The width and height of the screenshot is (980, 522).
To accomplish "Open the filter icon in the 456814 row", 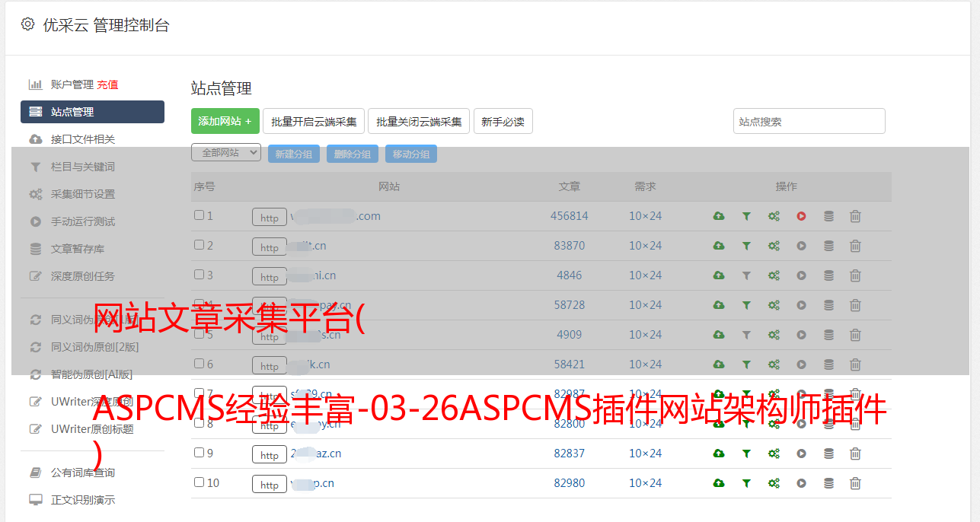I will pyautogui.click(x=746, y=216).
